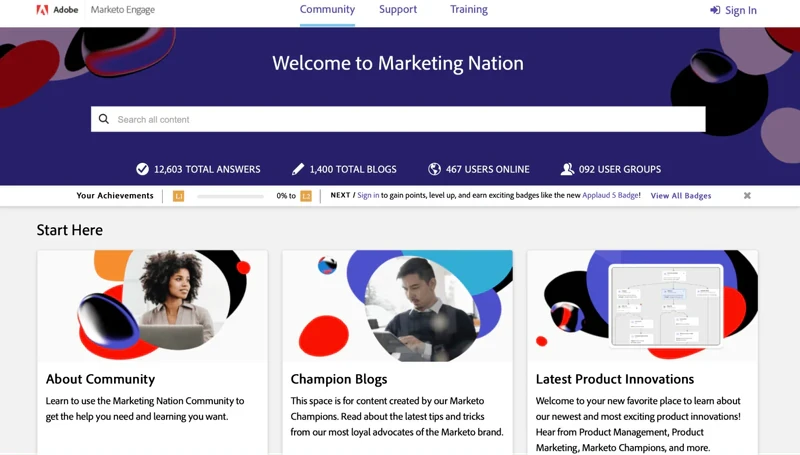Click the L2 level badge icon
Viewport: 800px width, 455px height.
306,196
